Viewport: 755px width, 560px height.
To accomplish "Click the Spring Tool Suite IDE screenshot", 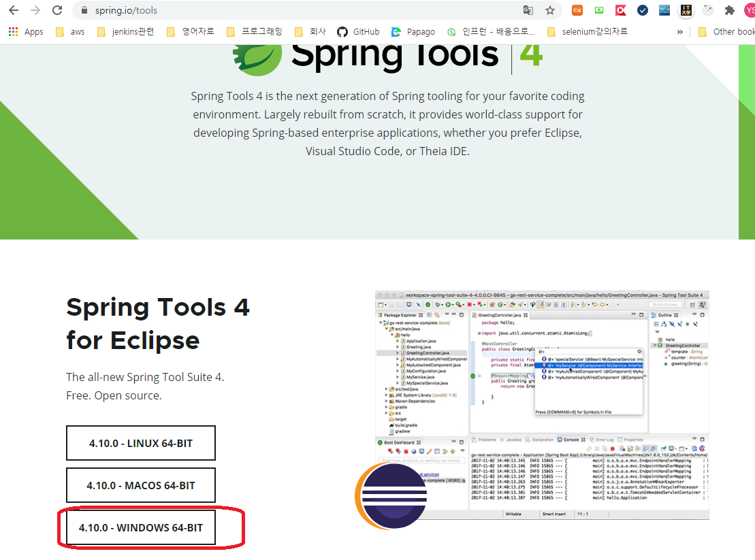I will (542, 405).
